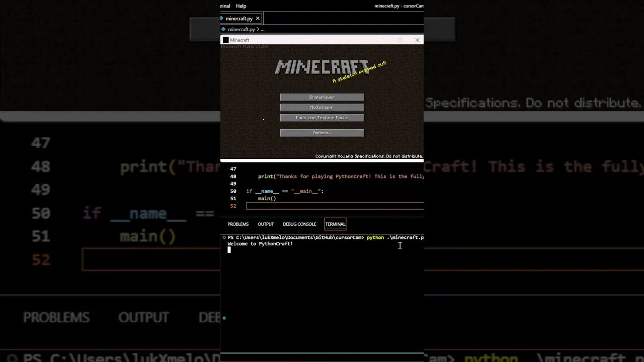Switch to the OUTPUT panel tab
The width and height of the screenshot is (644, 362).
tap(266, 224)
